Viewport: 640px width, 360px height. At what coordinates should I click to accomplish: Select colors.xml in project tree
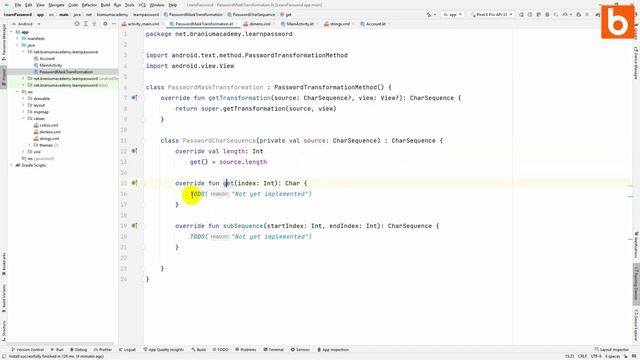click(x=49, y=125)
